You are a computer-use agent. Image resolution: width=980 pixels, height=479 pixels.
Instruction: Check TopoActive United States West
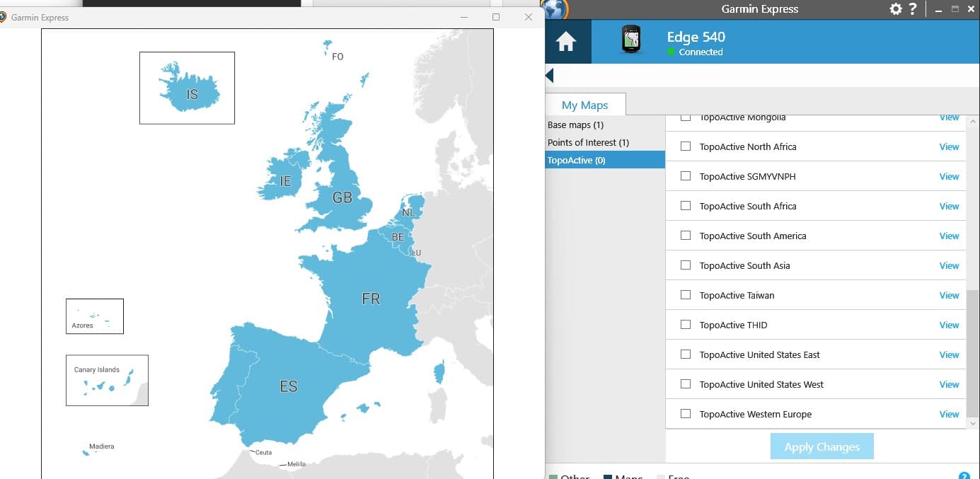pyautogui.click(x=685, y=384)
